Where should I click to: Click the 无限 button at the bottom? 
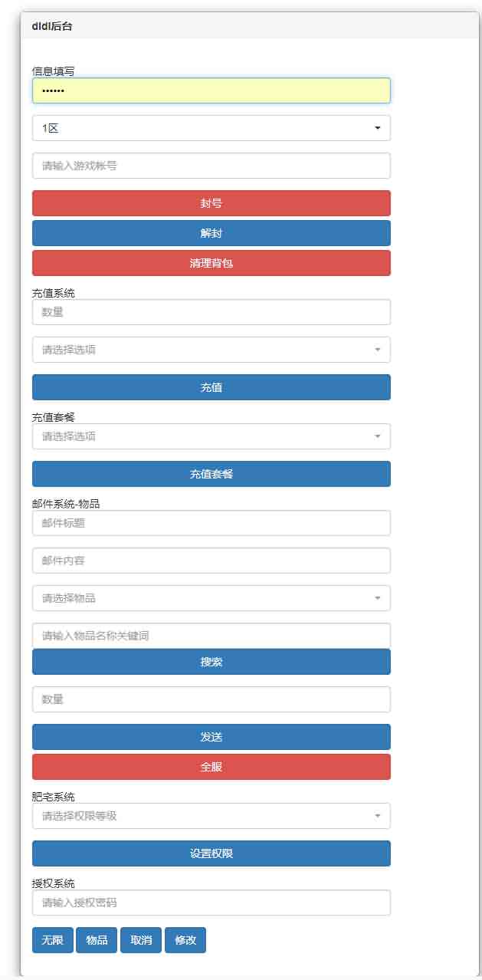[x=51, y=939]
